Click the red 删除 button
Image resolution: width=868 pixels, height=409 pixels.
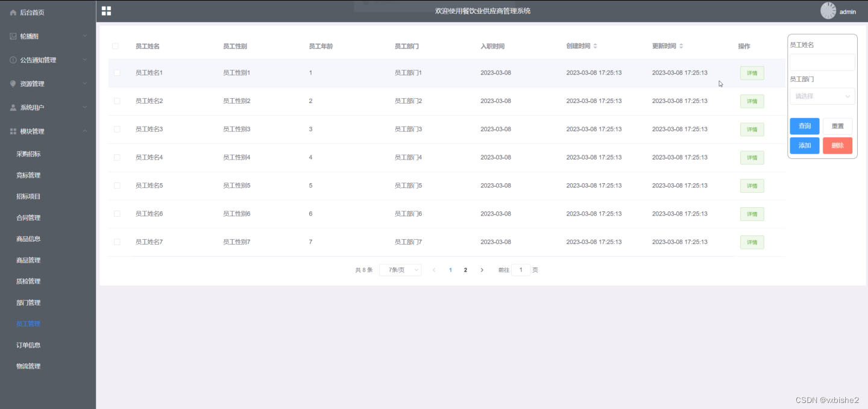[838, 146]
